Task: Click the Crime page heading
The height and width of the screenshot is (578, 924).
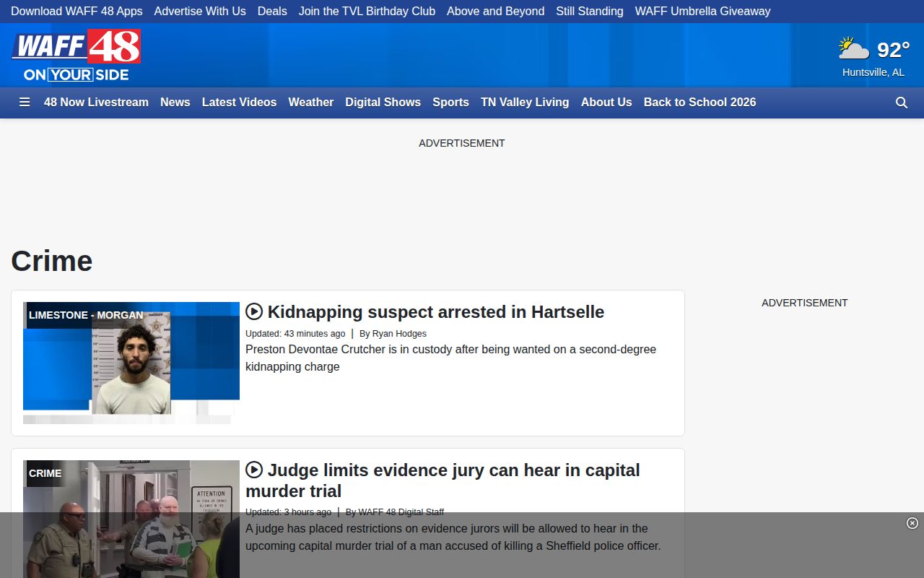Action: [52, 261]
